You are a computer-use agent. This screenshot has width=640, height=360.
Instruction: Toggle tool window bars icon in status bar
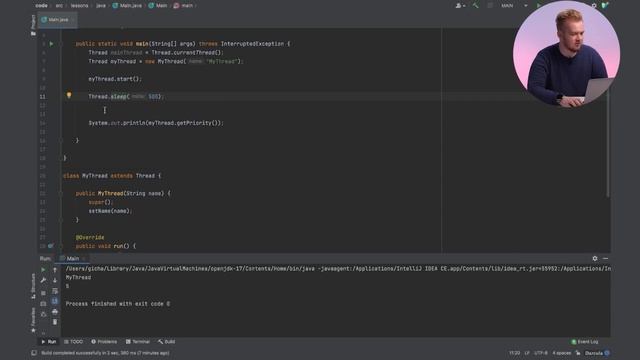point(34,353)
